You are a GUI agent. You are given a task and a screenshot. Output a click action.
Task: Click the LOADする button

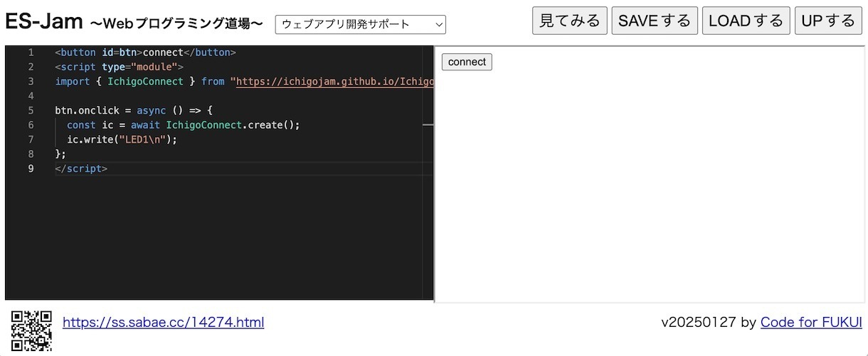pyautogui.click(x=746, y=21)
